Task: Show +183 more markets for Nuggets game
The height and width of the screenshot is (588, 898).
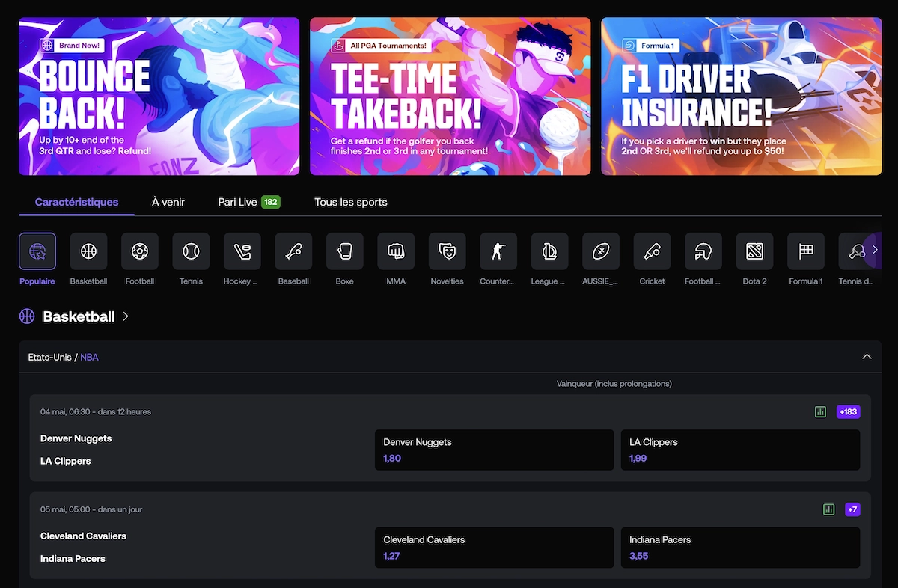Action: [848, 412]
